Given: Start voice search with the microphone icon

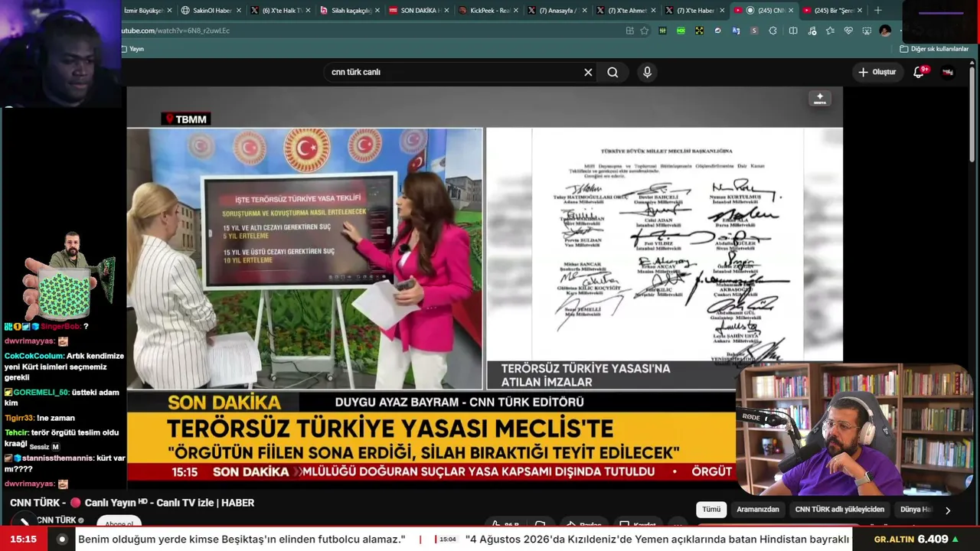Looking at the screenshot, I should 647,72.
